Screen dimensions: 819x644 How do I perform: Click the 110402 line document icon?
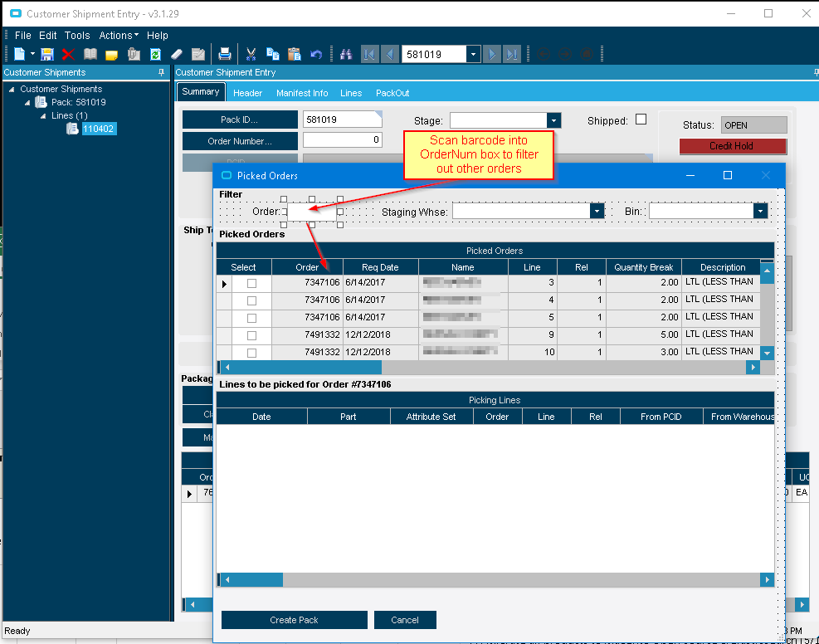coord(72,129)
